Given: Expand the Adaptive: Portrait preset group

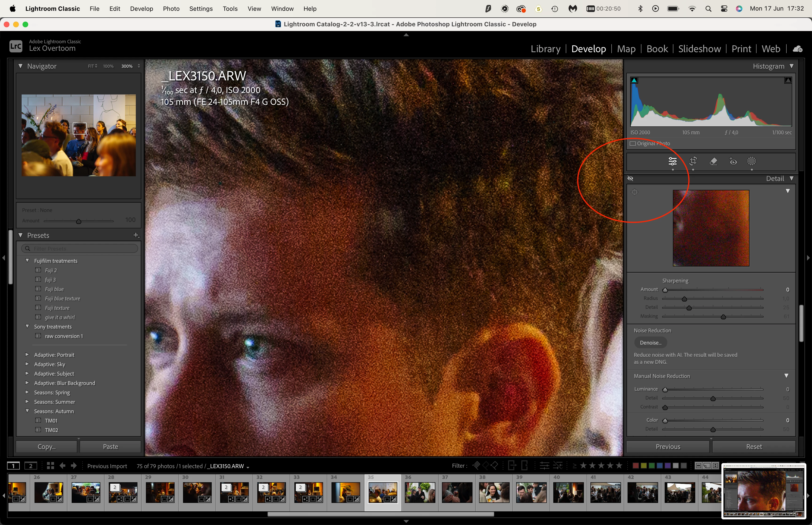Looking at the screenshot, I should click(27, 355).
